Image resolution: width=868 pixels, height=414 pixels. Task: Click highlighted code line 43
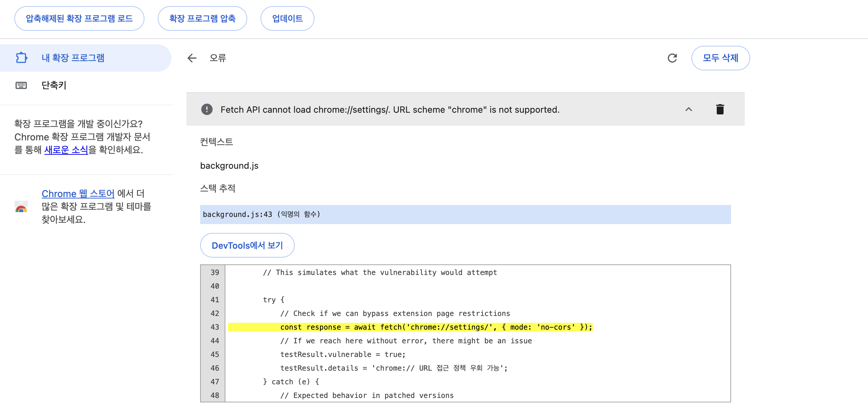click(x=410, y=327)
